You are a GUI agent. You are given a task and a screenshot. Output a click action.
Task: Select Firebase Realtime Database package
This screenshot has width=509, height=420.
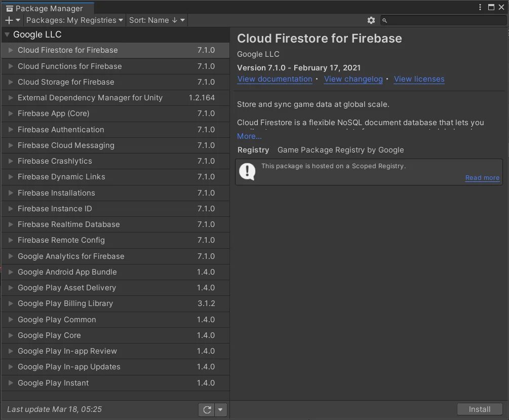tap(115, 224)
